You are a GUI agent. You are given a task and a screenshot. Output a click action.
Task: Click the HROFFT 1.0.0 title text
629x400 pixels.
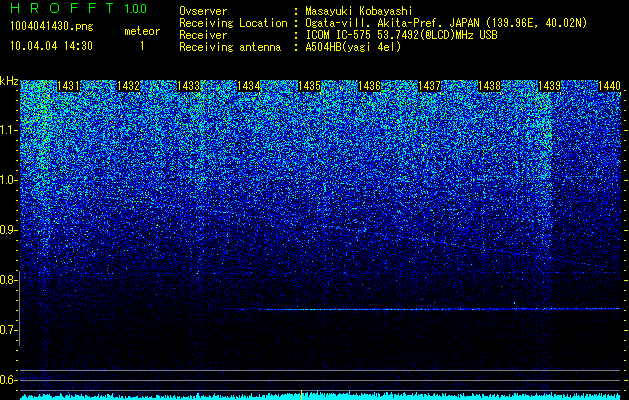tap(79, 8)
